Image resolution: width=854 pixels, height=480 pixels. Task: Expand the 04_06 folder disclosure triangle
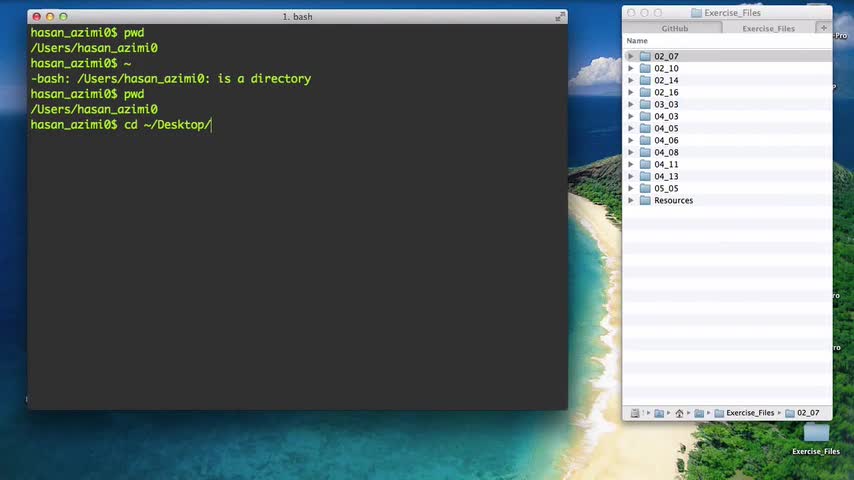[631, 140]
